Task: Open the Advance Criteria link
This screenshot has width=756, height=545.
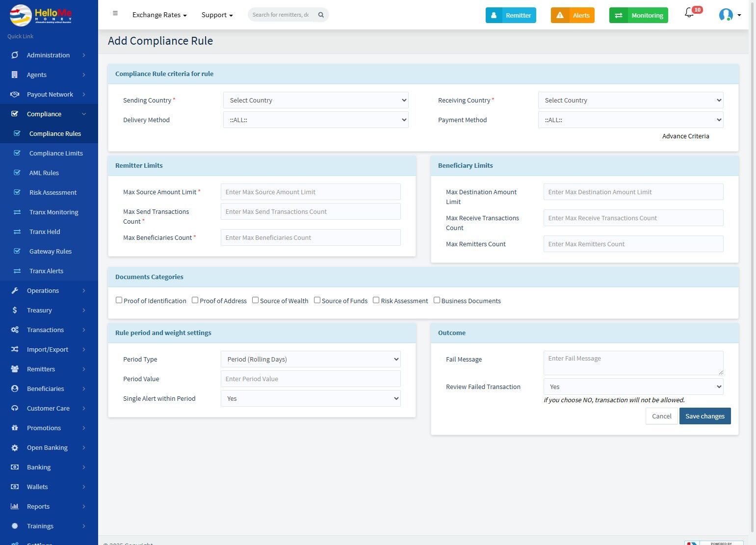Action: click(685, 136)
